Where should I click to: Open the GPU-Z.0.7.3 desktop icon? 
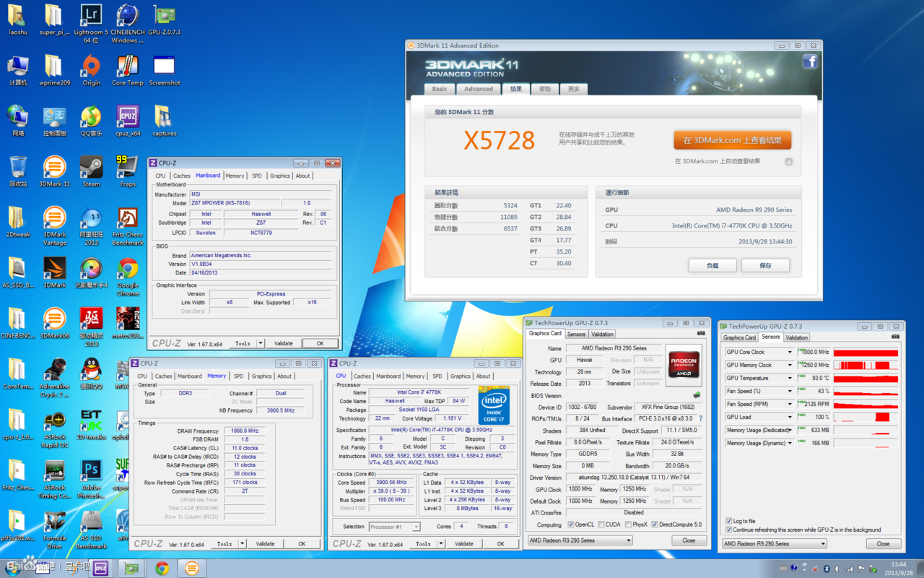pyautogui.click(x=165, y=20)
